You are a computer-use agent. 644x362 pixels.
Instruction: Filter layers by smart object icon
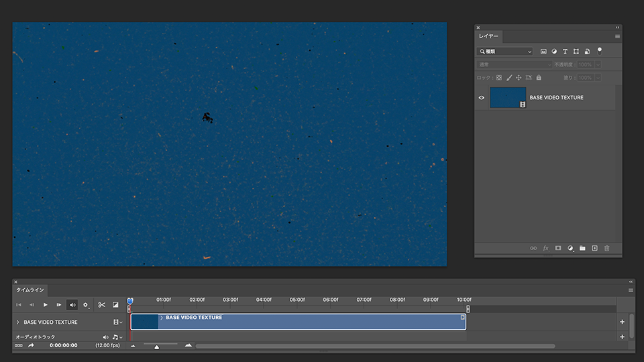(x=588, y=52)
